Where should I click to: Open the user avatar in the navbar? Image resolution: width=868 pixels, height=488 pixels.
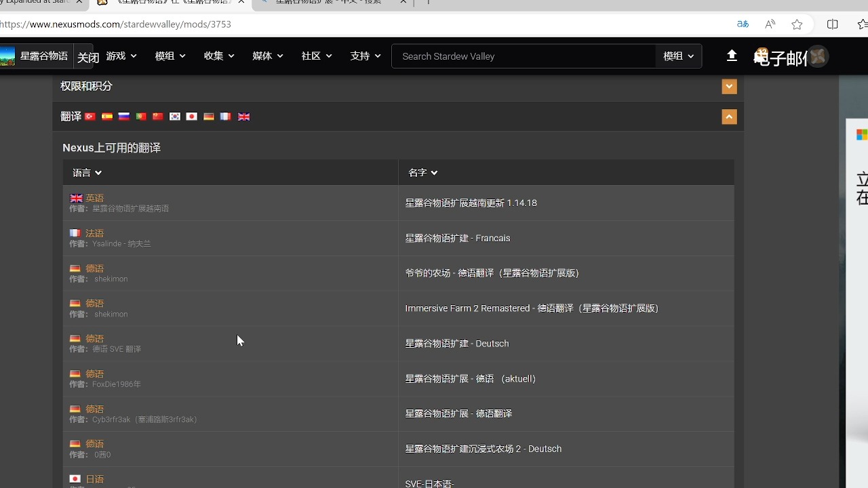click(x=818, y=56)
